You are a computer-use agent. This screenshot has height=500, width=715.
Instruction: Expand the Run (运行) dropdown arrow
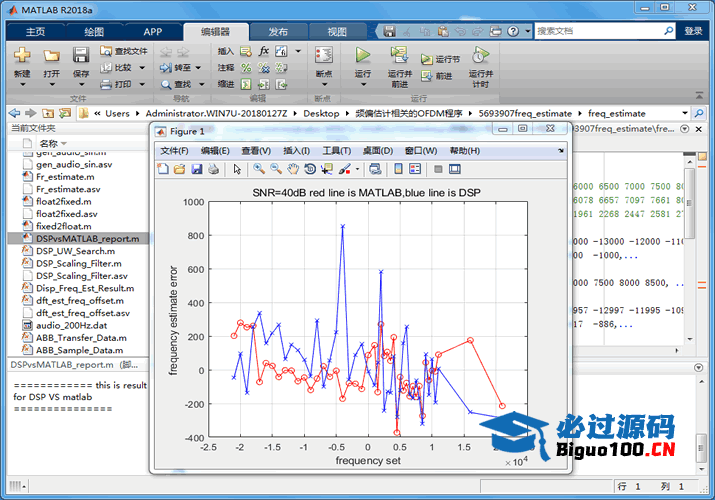[363, 85]
